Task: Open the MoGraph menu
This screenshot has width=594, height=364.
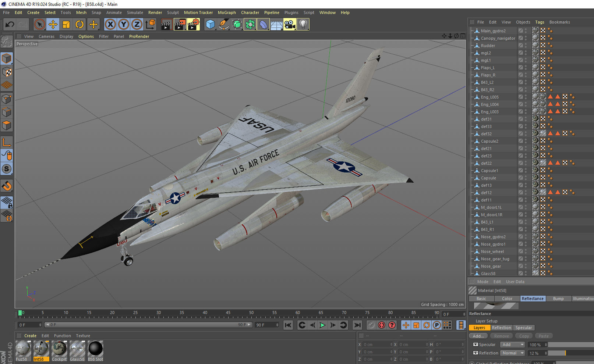Action: tap(227, 13)
